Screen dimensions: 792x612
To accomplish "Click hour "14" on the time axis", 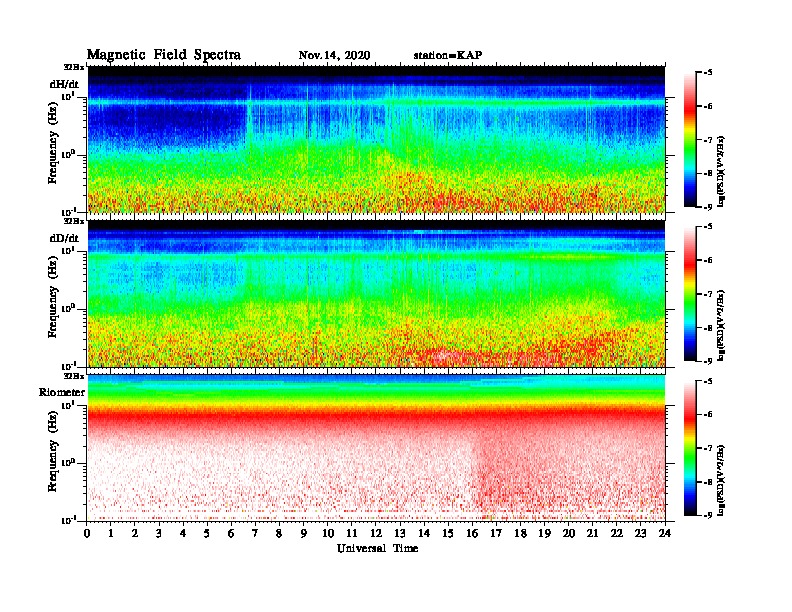I will (424, 533).
